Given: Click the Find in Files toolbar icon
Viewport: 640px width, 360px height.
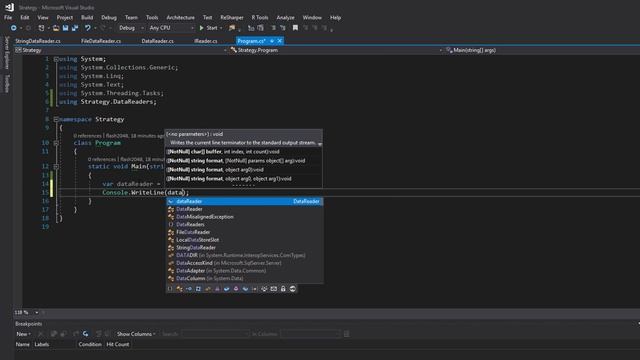Looking at the screenshot, I should (x=232, y=28).
